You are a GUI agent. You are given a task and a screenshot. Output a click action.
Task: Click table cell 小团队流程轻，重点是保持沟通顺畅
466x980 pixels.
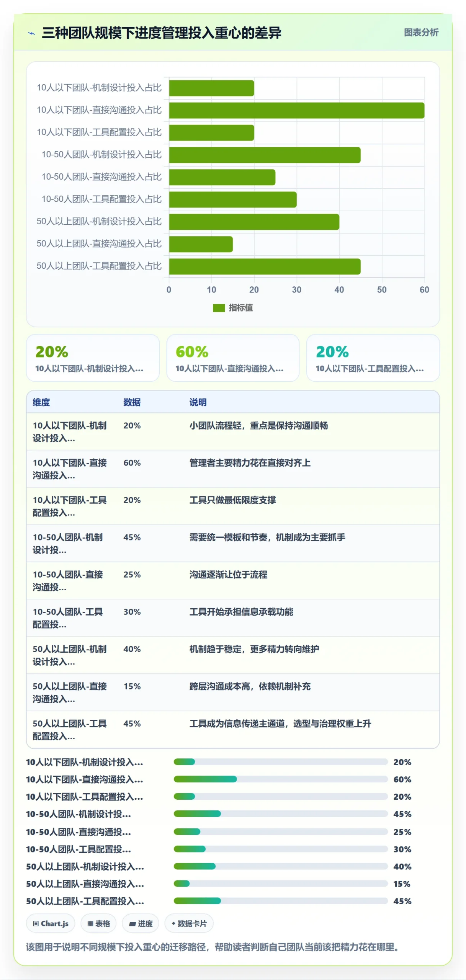[x=258, y=425]
